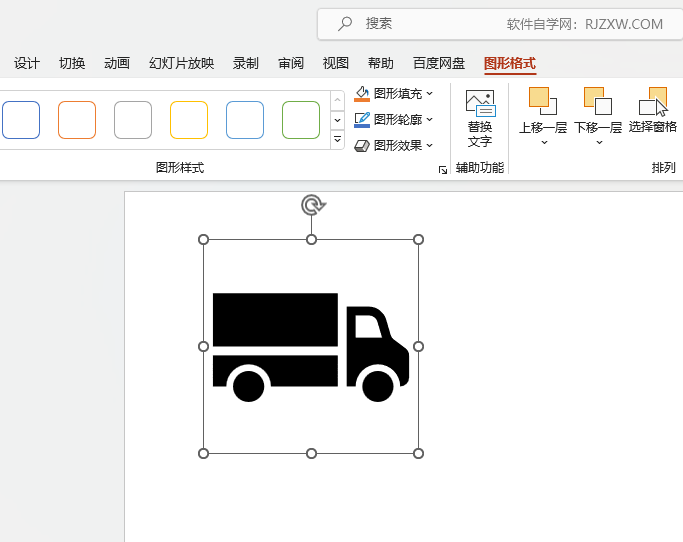Switch to the 审阅 tab
Screen dimensions: 683x542
coord(291,63)
